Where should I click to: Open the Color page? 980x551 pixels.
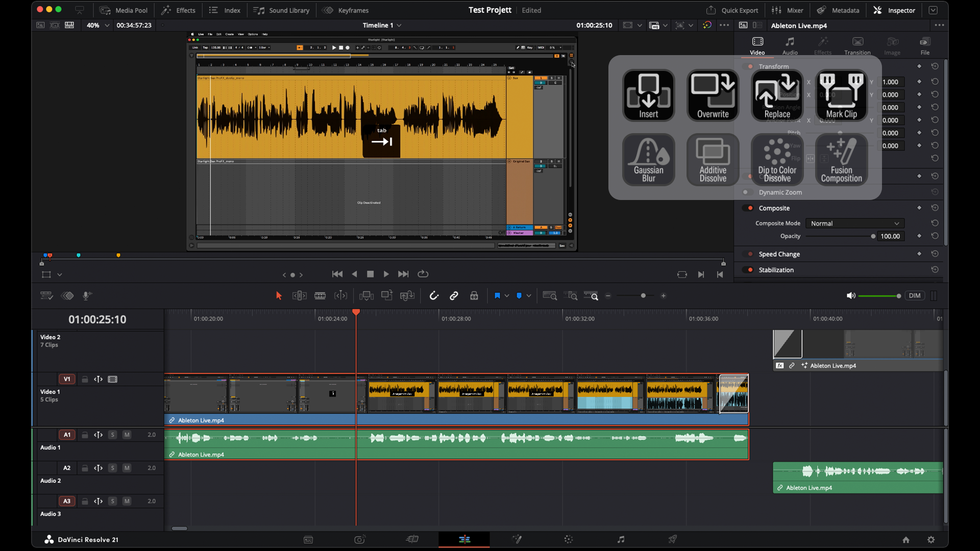tap(569, 539)
